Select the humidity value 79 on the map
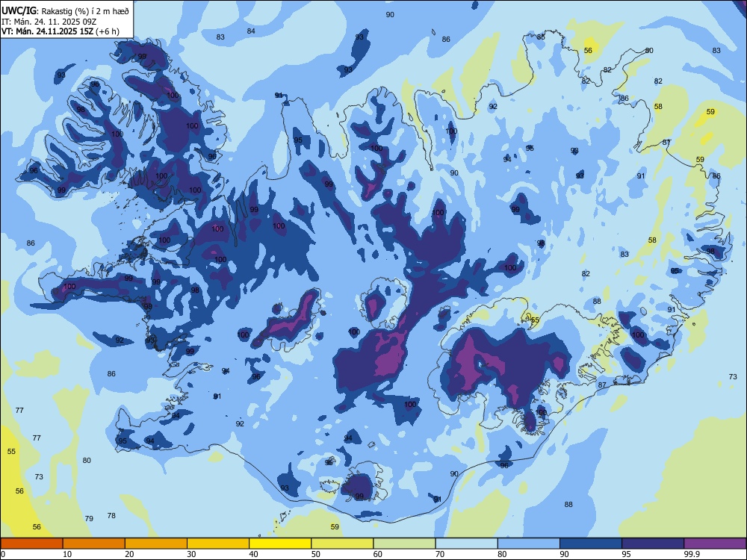This screenshot has width=747, height=560. 89,518
